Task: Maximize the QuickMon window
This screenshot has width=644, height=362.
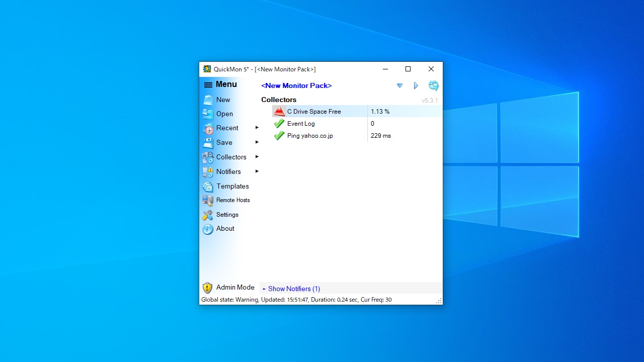Action: [x=408, y=69]
